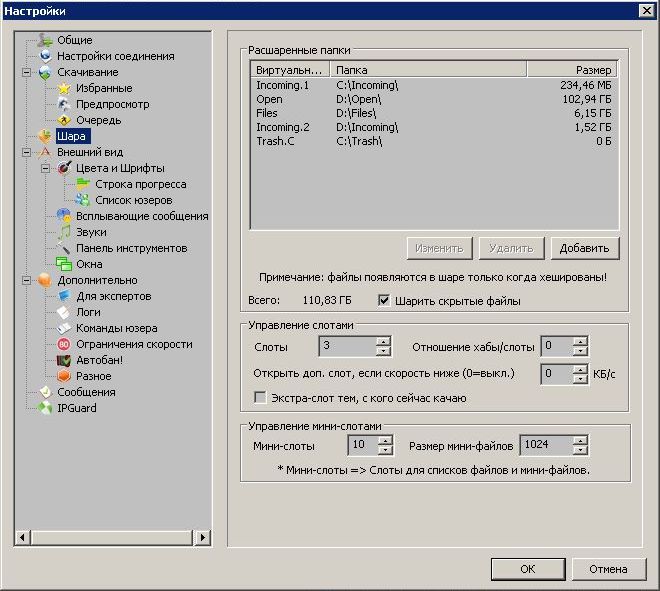Click the Ограничения скорости 80 icon
660x591 pixels.
click(64, 344)
